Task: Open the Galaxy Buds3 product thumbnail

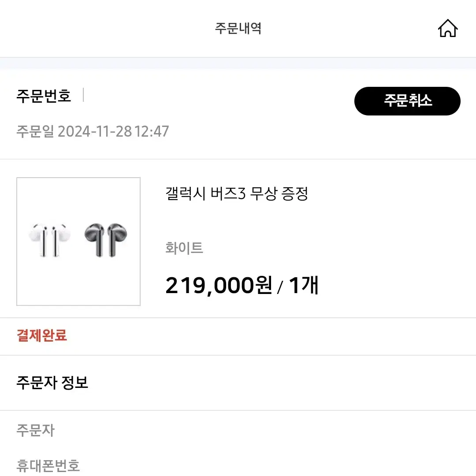Action: click(78, 242)
